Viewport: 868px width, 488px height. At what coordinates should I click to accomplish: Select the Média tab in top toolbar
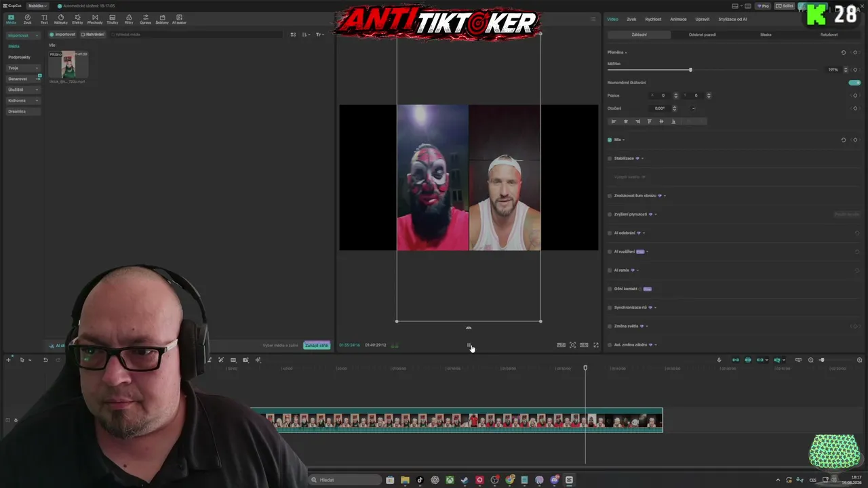pyautogui.click(x=11, y=19)
